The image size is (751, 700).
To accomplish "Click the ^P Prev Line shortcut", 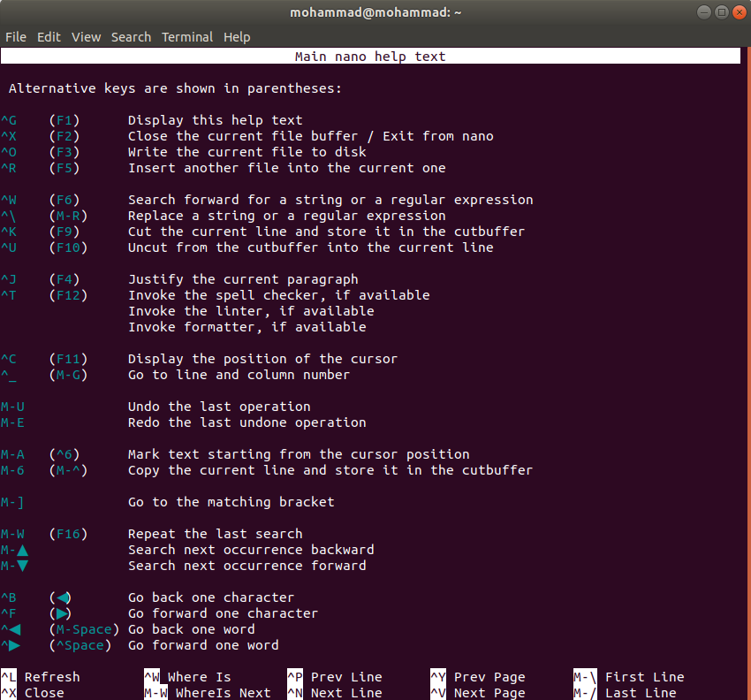I will 335,677.
